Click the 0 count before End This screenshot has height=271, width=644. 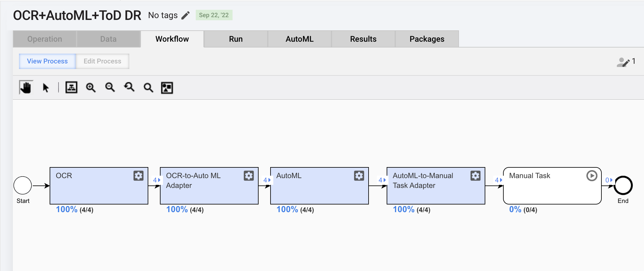click(x=609, y=180)
